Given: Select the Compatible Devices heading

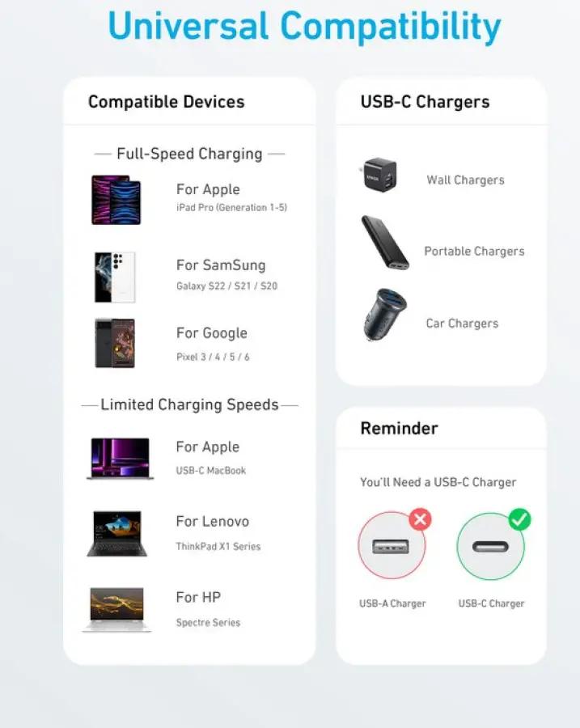Looking at the screenshot, I should (167, 102).
